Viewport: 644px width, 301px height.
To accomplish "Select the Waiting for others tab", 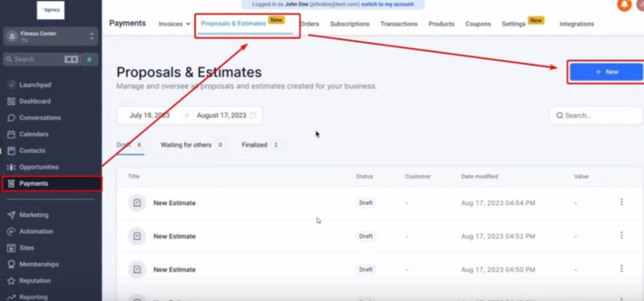I will tap(192, 145).
